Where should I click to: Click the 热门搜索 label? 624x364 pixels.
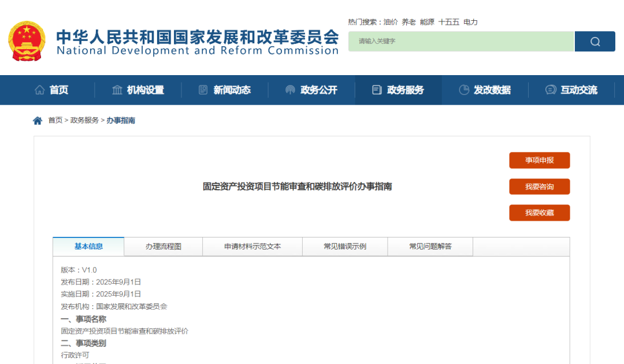click(364, 23)
